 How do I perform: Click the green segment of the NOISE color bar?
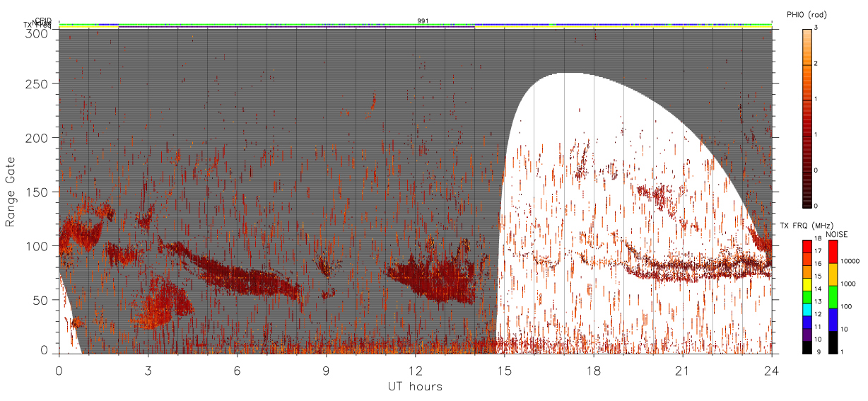[832, 297]
